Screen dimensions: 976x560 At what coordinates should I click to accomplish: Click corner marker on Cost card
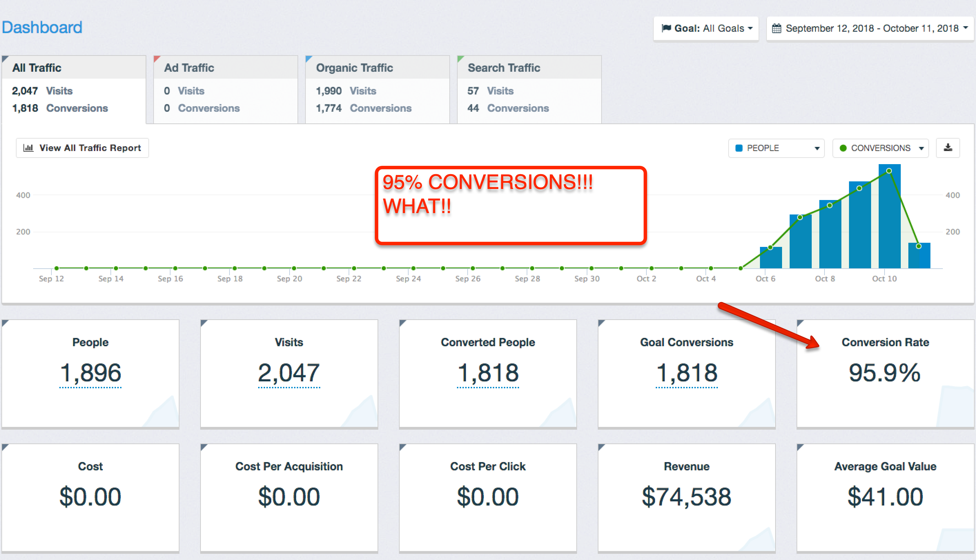(x=5, y=447)
